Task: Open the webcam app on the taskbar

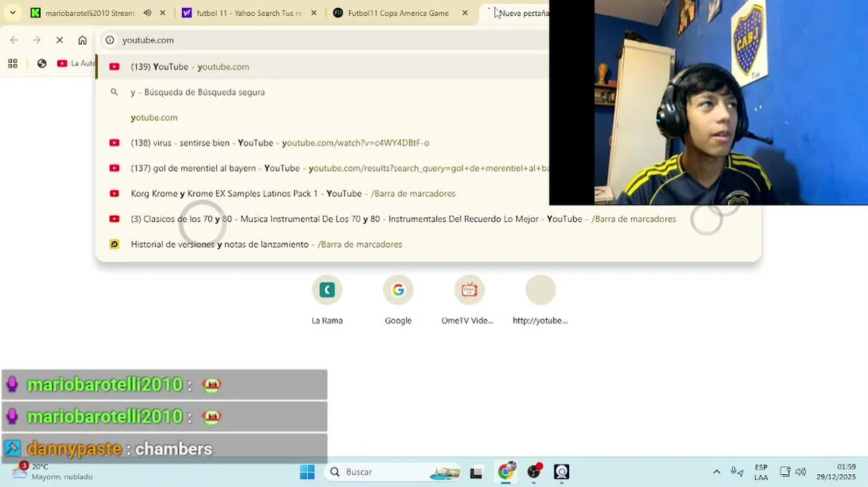Action: [562, 471]
